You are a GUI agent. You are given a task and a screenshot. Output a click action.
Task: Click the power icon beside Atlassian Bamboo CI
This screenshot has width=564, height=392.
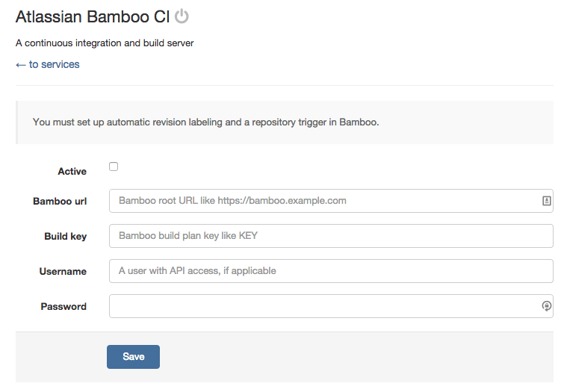182,16
